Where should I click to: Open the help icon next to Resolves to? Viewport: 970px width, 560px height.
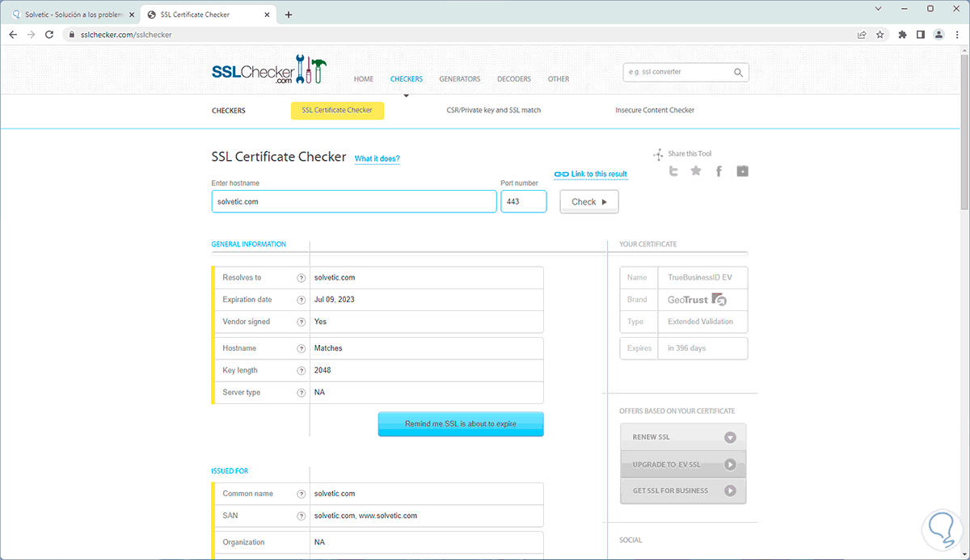click(301, 277)
